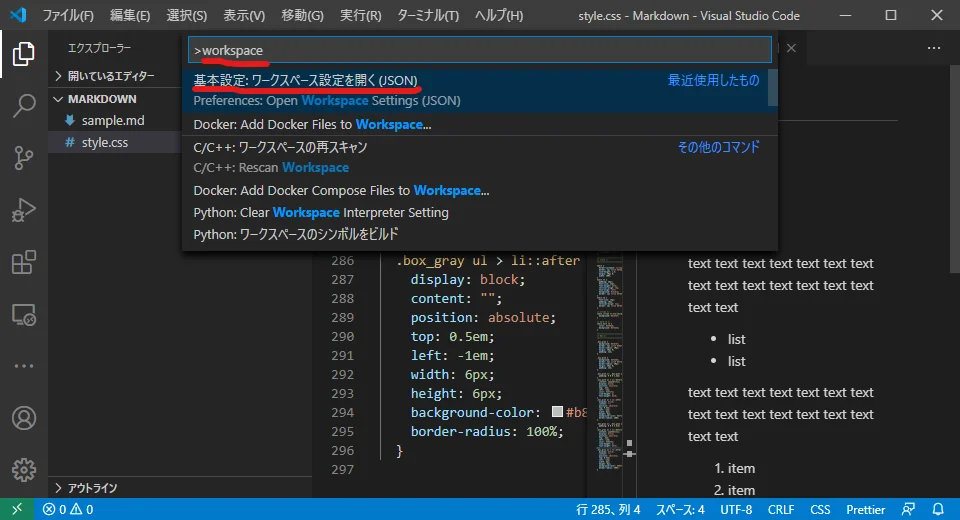Click the VS Code logo in title bar
The height and width of the screenshot is (520, 960).
(18, 15)
